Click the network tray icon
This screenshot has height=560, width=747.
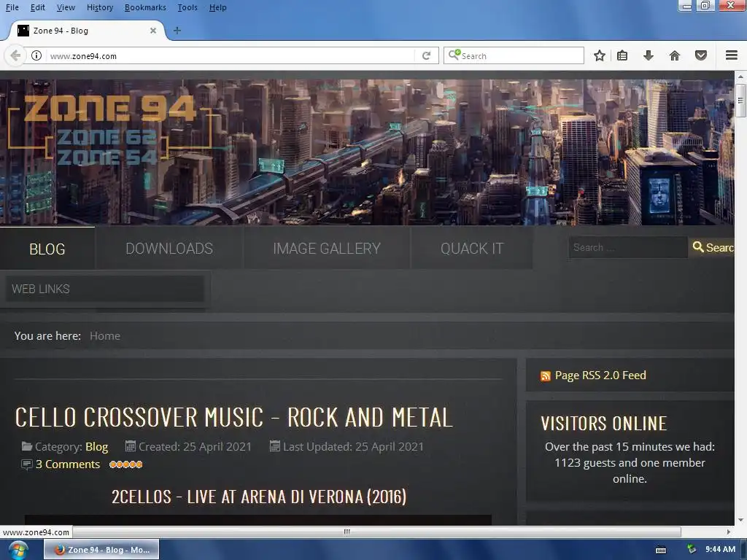coord(692,549)
